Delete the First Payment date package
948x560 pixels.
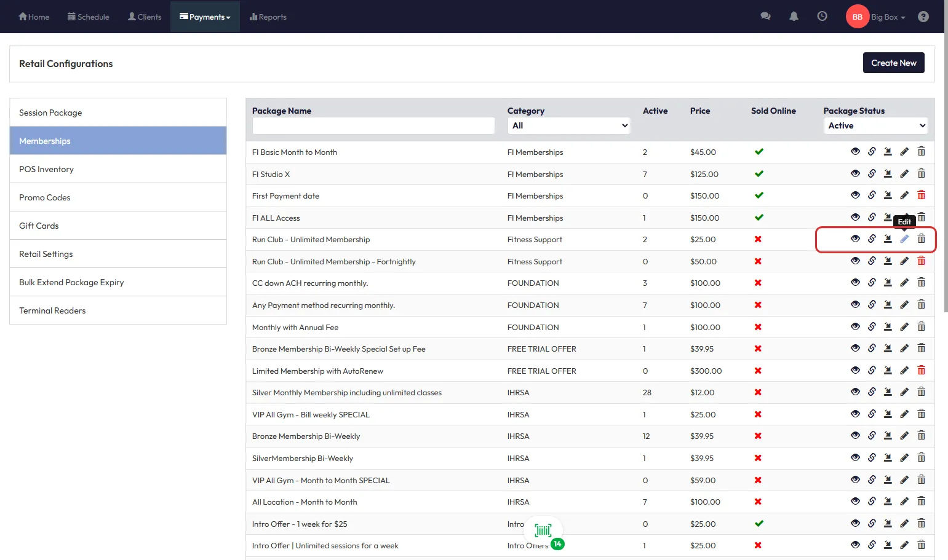[921, 195]
